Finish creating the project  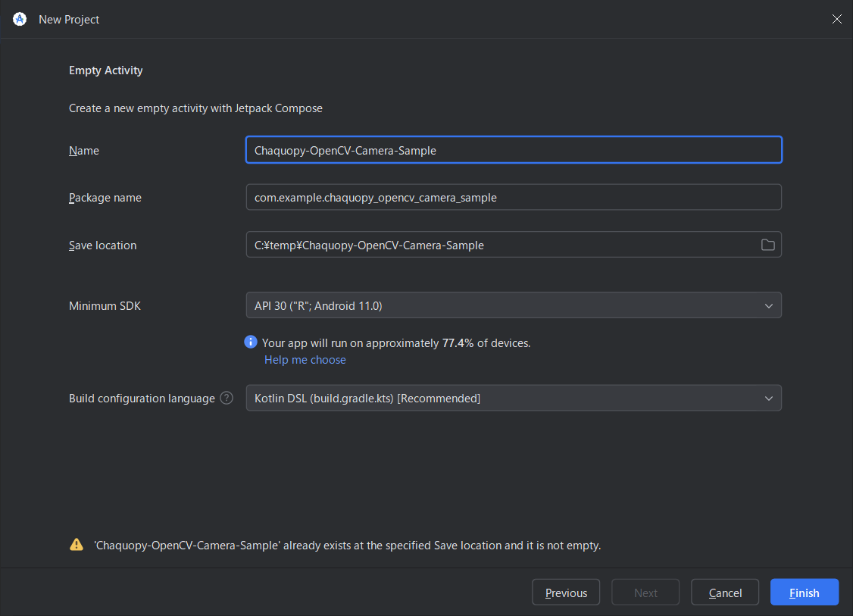(804, 592)
